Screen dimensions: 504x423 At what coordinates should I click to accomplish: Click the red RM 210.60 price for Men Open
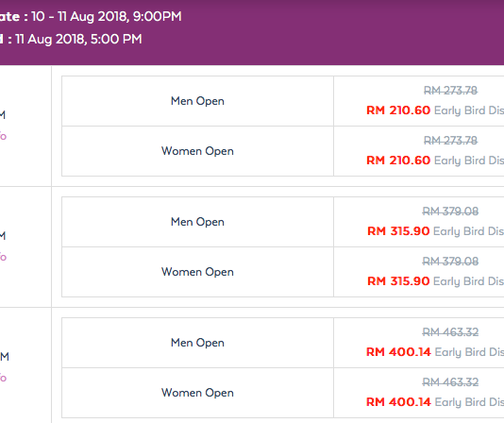[398, 110]
